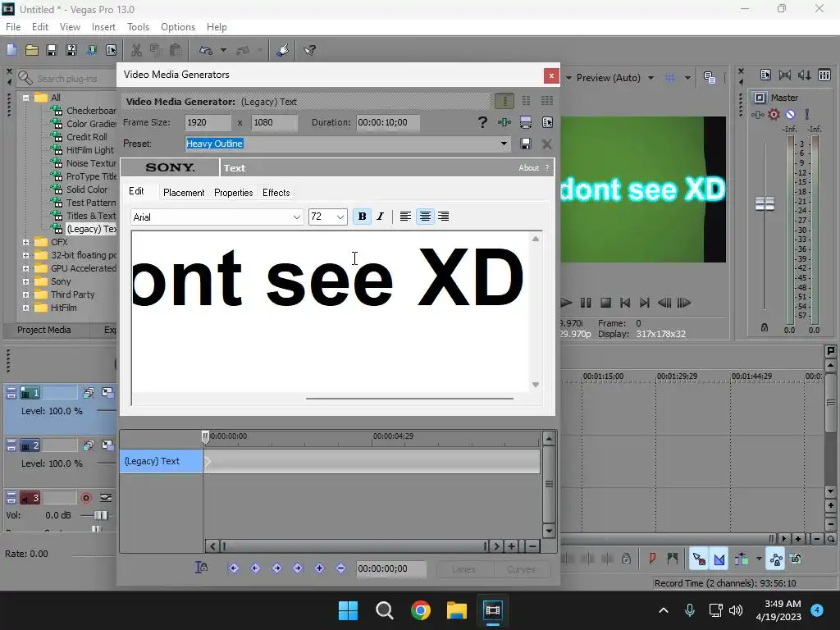Image resolution: width=840 pixels, height=630 pixels.
Task: Open the Undo history dropdown arrow
Action: click(x=223, y=50)
